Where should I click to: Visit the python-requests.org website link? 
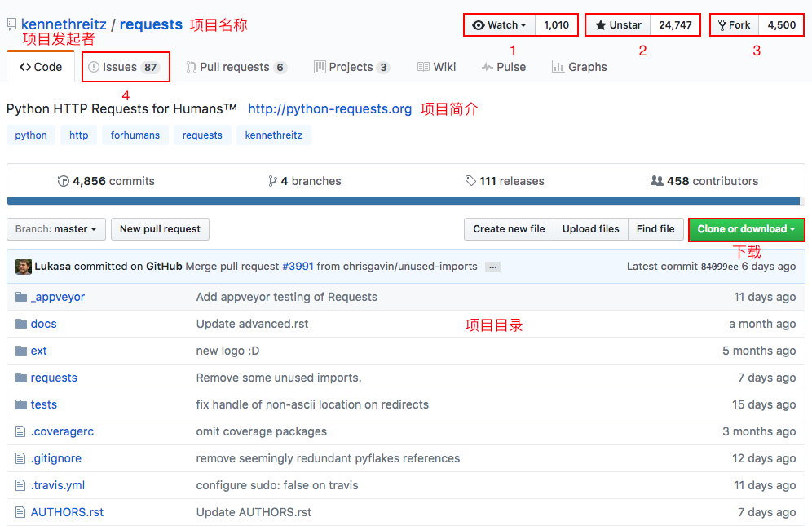[330, 108]
